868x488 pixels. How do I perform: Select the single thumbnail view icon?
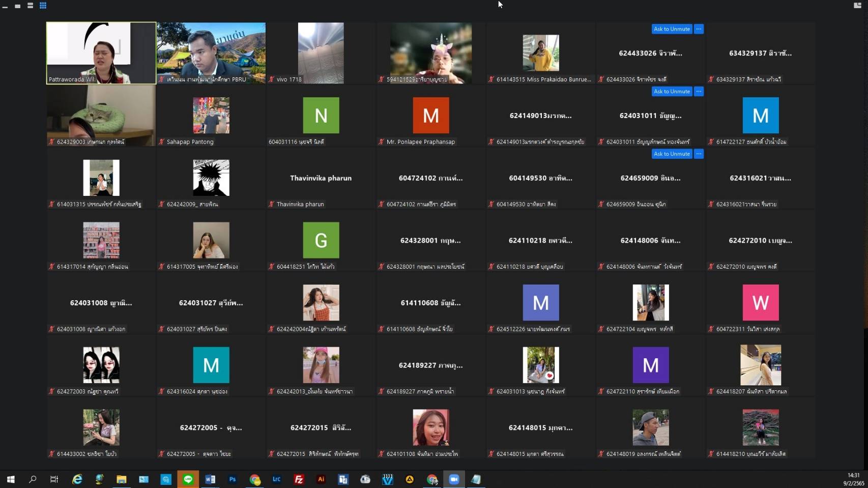point(17,6)
